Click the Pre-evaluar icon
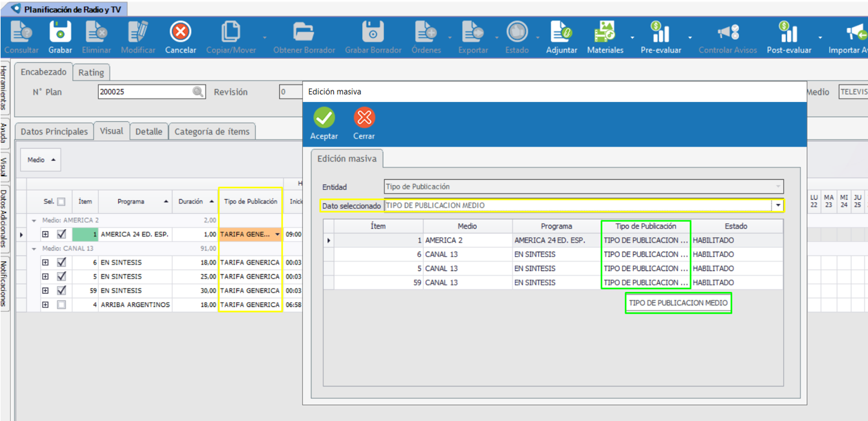 (x=661, y=31)
